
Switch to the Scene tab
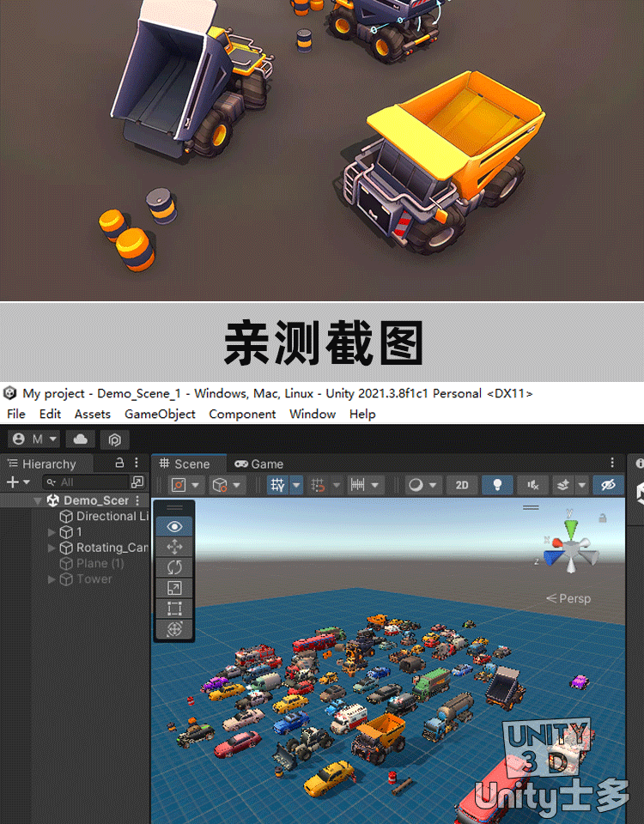point(189,463)
